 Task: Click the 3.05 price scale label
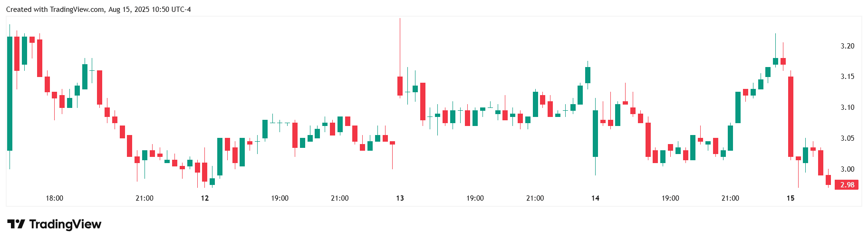[x=847, y=138]
